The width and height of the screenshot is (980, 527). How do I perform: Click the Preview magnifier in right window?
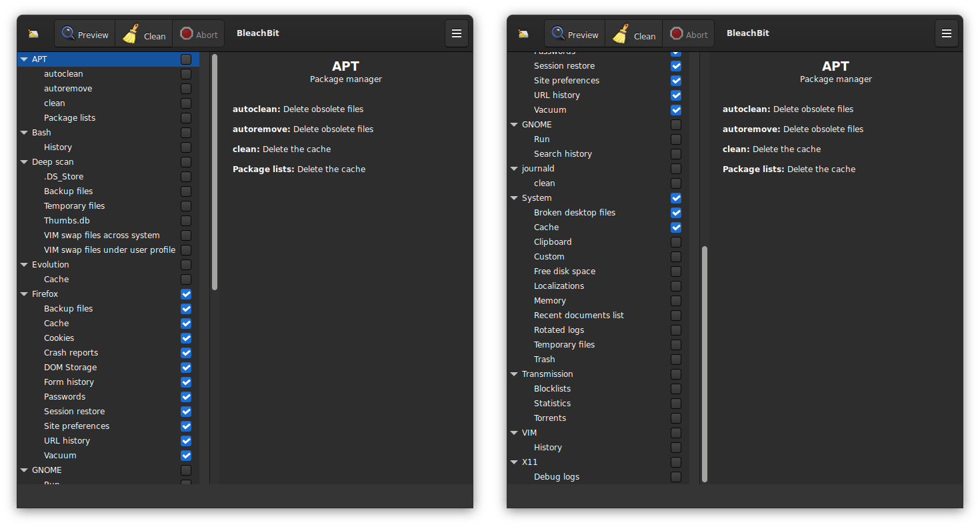[559, 33]
